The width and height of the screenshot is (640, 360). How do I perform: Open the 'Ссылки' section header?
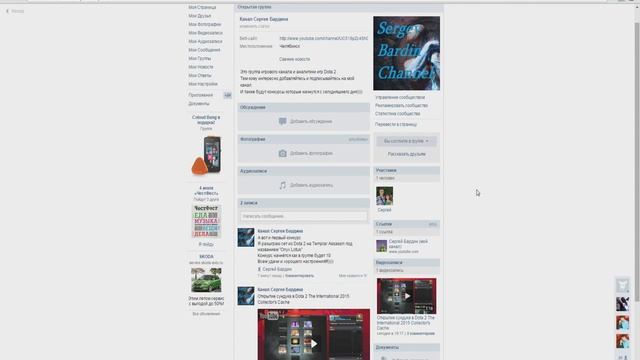tap(407, 224)
